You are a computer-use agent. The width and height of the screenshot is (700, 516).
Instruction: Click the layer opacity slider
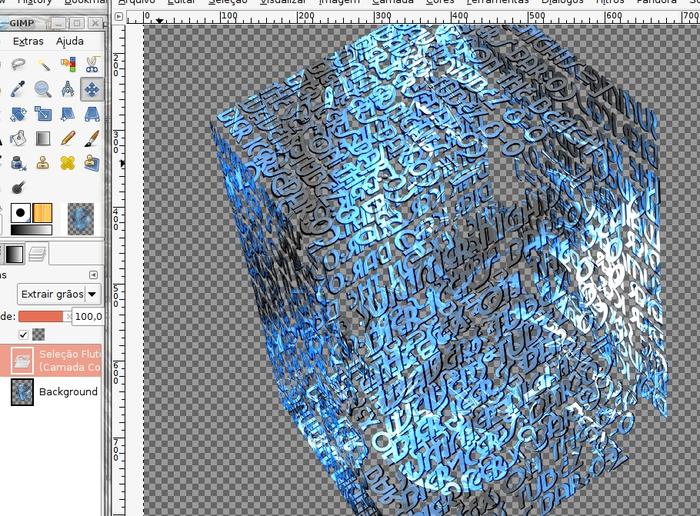[x=45, y=316]
